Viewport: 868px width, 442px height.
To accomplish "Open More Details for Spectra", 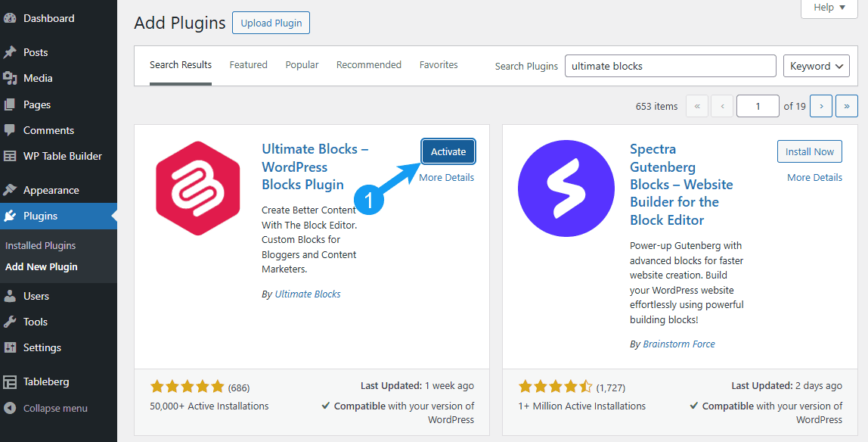I will (815, 178).
